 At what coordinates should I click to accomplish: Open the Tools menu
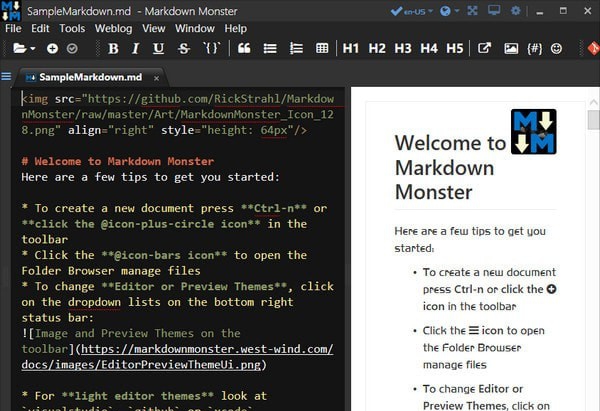point(72,28)
